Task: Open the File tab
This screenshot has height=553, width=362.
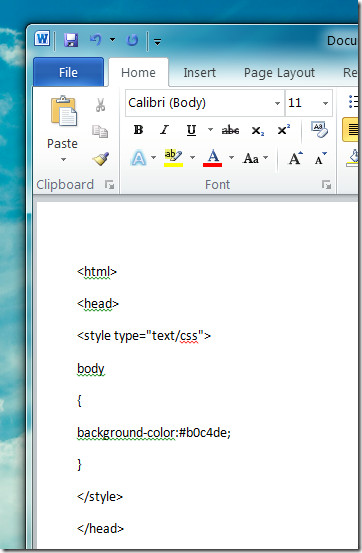Action: (68, 72)
